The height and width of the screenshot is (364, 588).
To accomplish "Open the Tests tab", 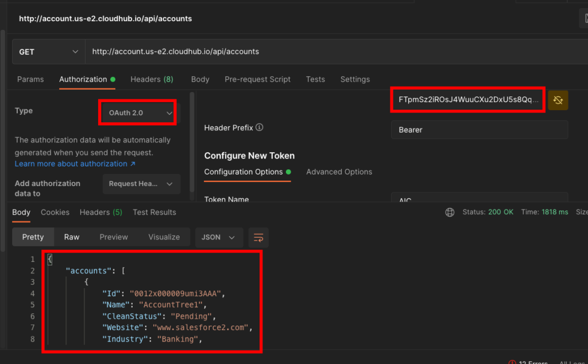I will tap(315, 79).
